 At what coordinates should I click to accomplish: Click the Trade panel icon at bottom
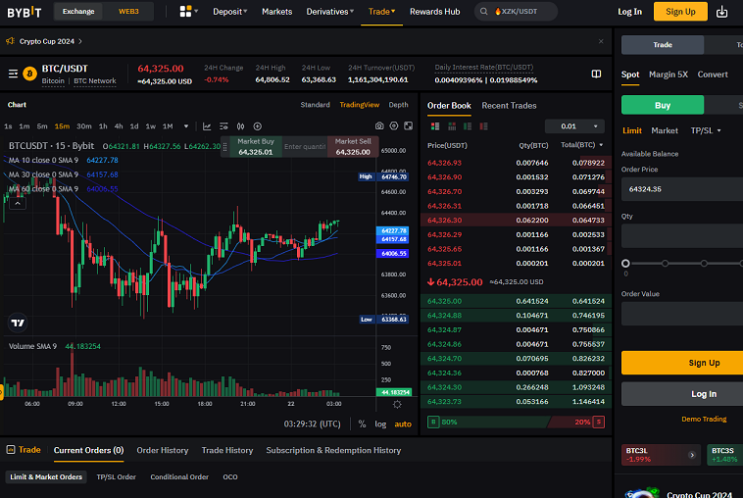10,450
